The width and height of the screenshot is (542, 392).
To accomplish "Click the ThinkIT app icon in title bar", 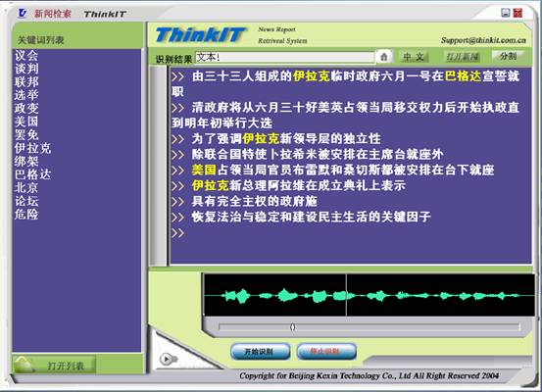I will [x=23, y=14].
